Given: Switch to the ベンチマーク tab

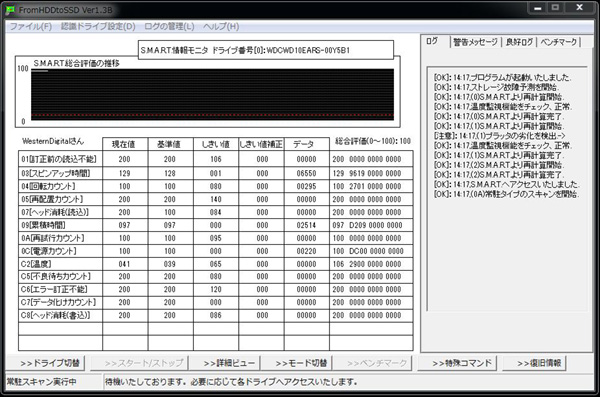Looking at the screenshot, I should pyautogui.click(x=558, y=42).
